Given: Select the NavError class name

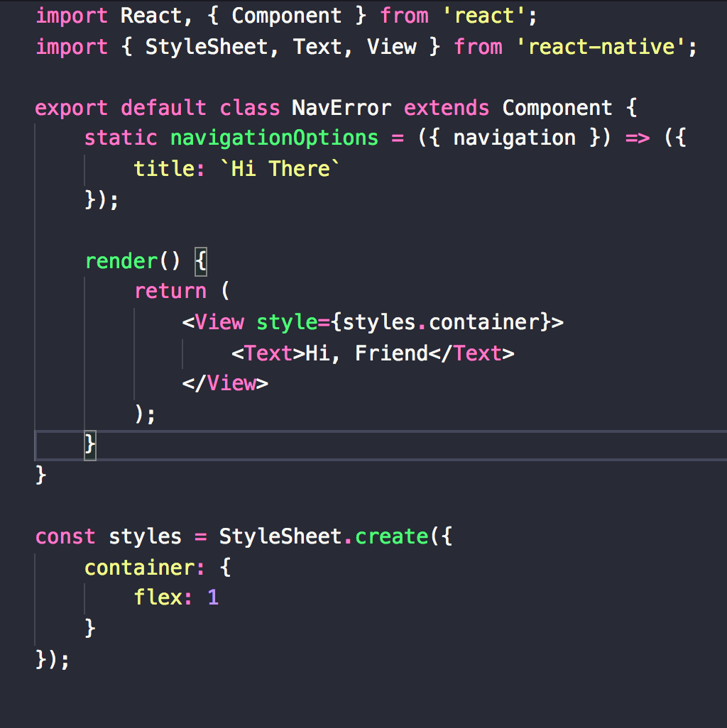Looking at the screenshot, I should pyautogui.click(x=341, y=108).
